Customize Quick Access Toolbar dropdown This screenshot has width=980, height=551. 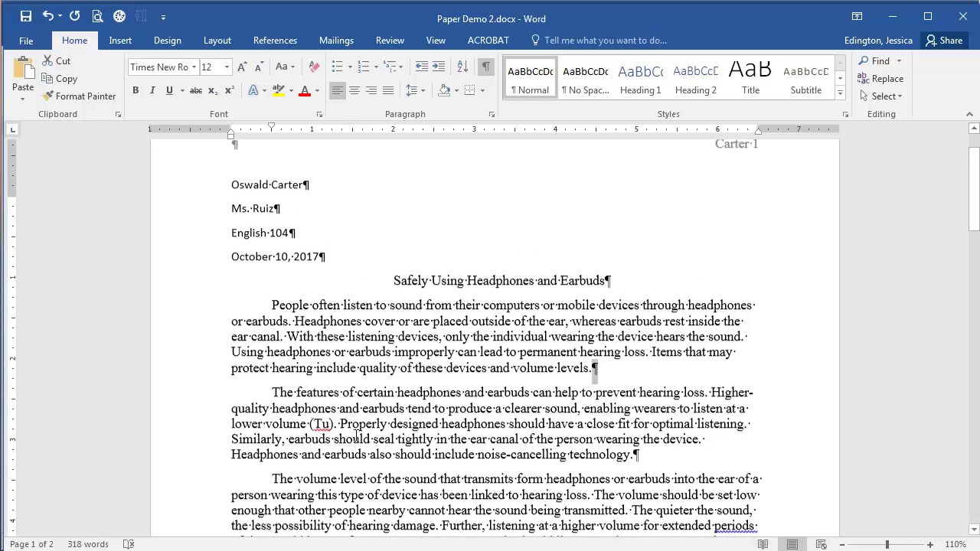pos(163,17)
